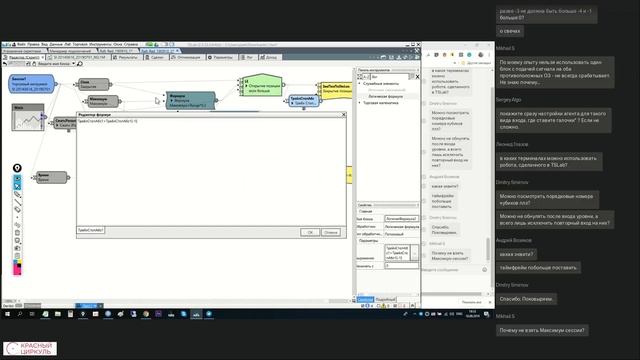Image resolution: width=640 pixels, height=360 pixels.
Task: Select the Work chart thumbnail block
Action: click(28, 118)
